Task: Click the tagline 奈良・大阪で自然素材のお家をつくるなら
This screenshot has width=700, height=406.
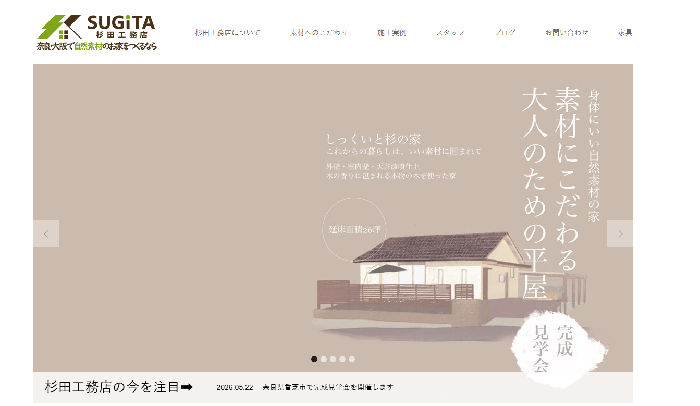Action: click(96, 46)
